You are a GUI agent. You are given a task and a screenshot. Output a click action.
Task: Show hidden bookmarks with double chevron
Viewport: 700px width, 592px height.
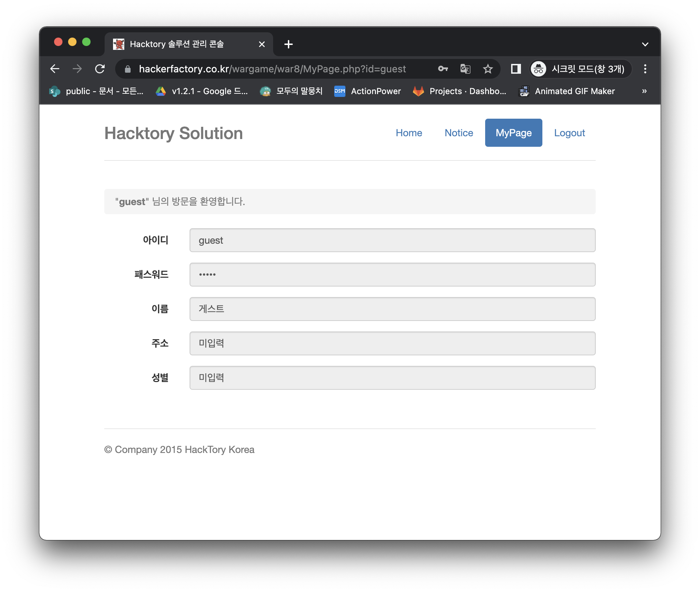pyautogui.click(x=644, y=91)
